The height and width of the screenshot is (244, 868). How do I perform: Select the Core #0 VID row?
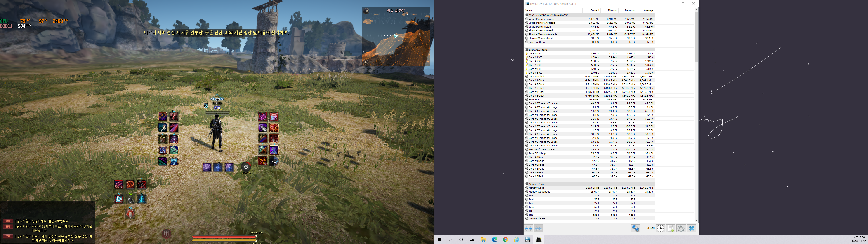[590, 53]
